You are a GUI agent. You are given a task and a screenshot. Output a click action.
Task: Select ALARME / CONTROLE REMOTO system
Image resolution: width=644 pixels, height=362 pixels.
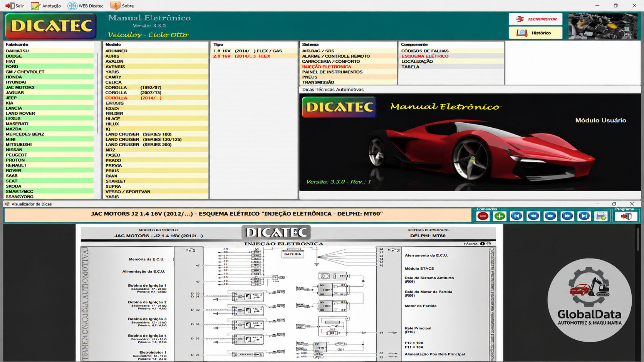point(349,56)
